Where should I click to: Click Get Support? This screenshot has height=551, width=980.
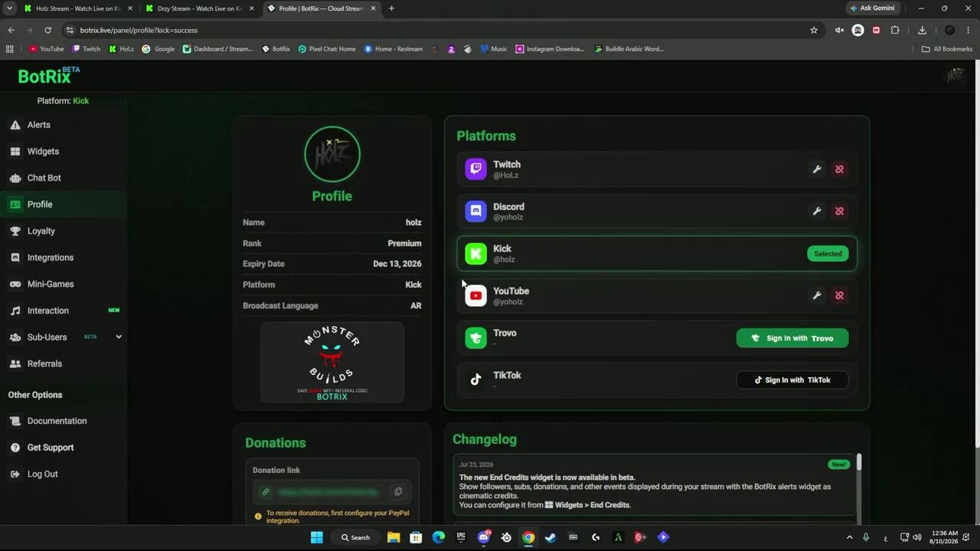pos(64,448)
